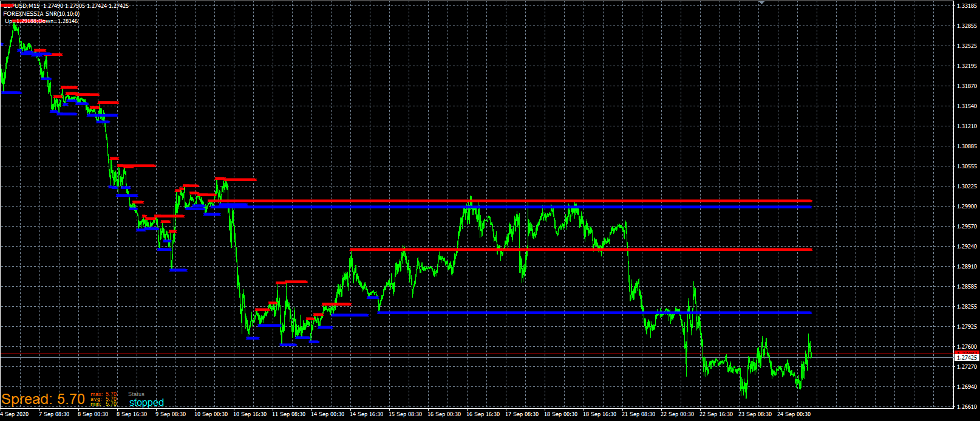This screenshot has height=421, width=980.
Task: Click the max: 5.70 spread value
Action: [104, 394]
